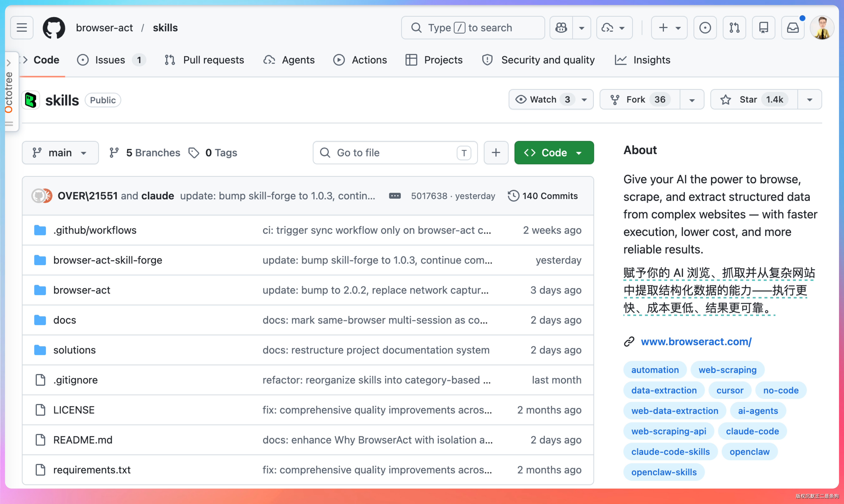Open the Copilot chat icon
Image resolution: width=844 pixels, height=504 pixels.
pyautogui.click(x=561, y=28)
